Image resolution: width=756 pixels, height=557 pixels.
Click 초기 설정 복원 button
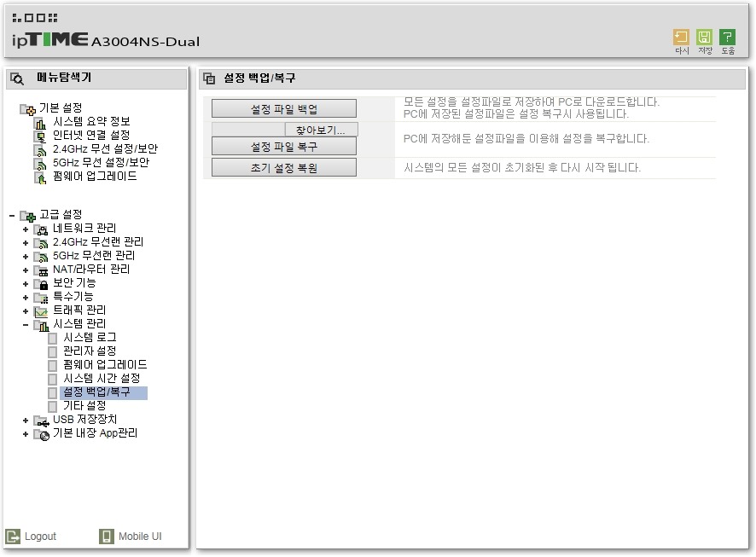[284, 168]
